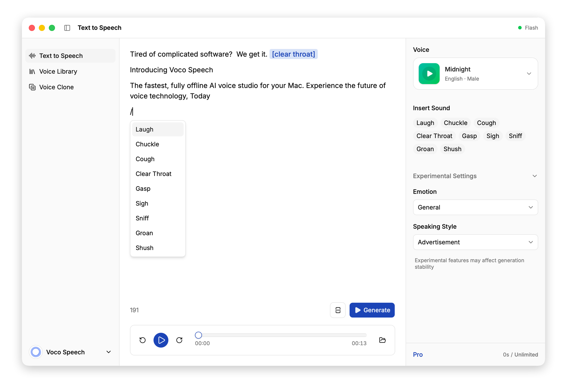The width and height of the screenshot is (567, 392).
Task: Select Clear Throat from the sound popup
Action: (154, 174)
